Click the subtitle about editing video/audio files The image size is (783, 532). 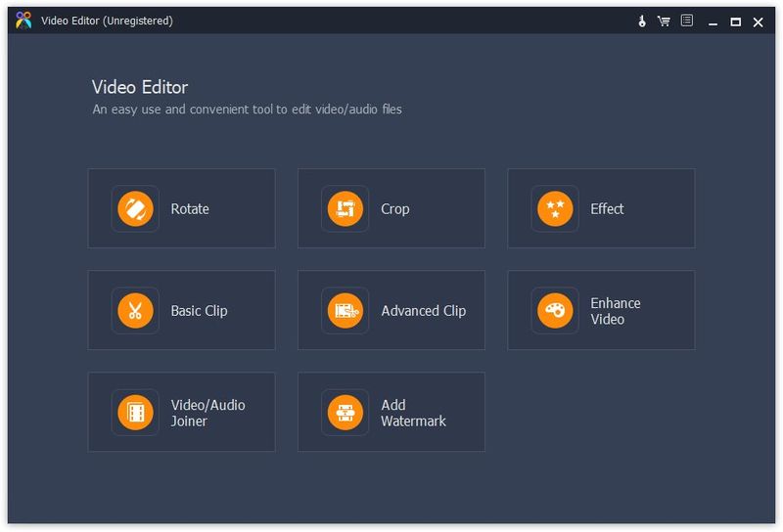(x=248, y=110)
